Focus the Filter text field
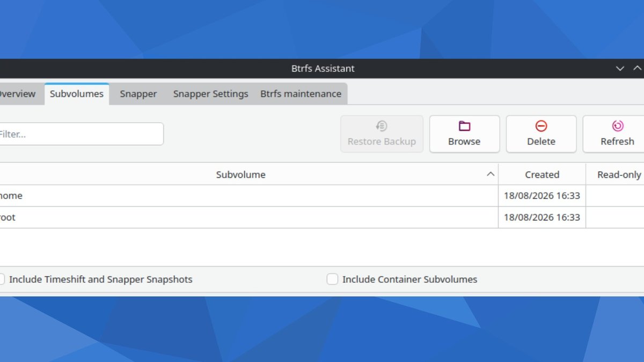This screenshot has height=362, width=644. pos(80,134)
